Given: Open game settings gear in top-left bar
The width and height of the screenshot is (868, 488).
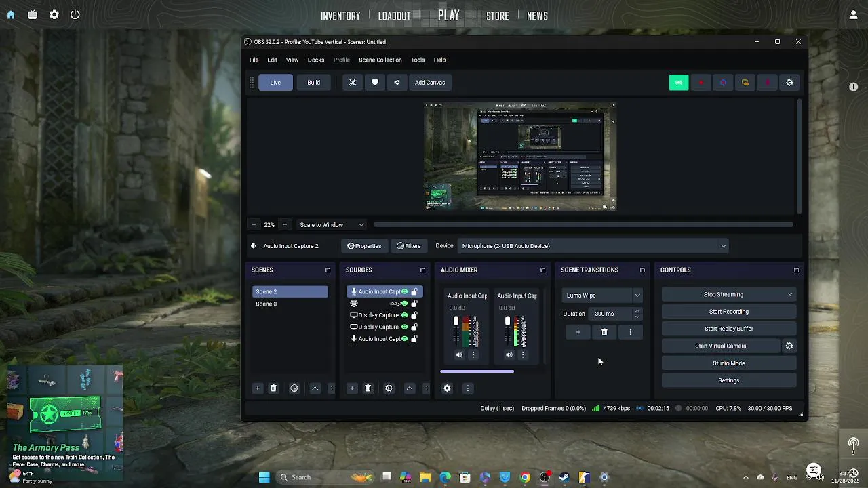Looking at the screenshot, I should [54, 14].
